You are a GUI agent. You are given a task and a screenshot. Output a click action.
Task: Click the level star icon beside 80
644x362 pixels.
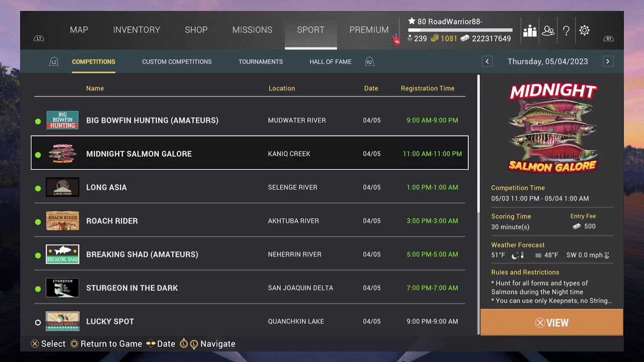pos(412,21)
